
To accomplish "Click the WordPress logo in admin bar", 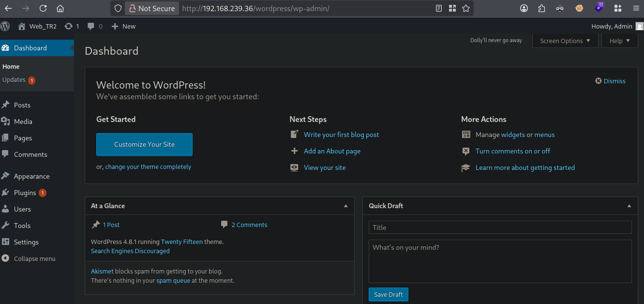I will (5, 26).
